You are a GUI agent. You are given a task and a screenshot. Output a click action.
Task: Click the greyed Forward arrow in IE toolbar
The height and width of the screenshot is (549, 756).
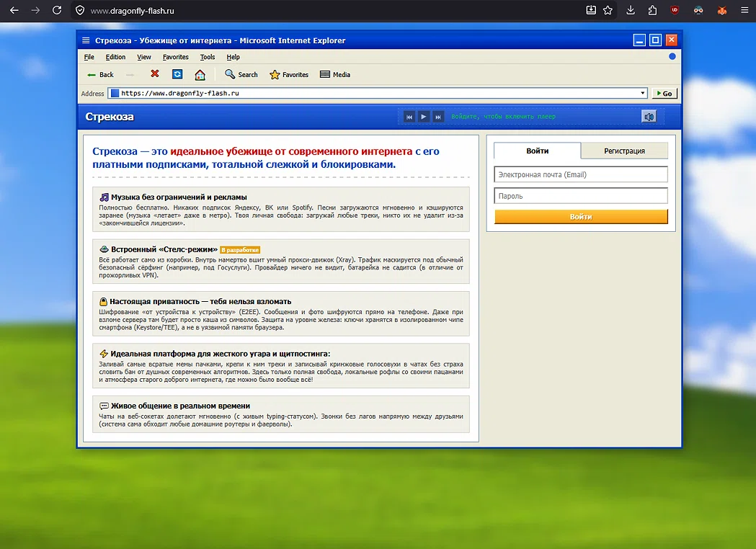(130, 75)
